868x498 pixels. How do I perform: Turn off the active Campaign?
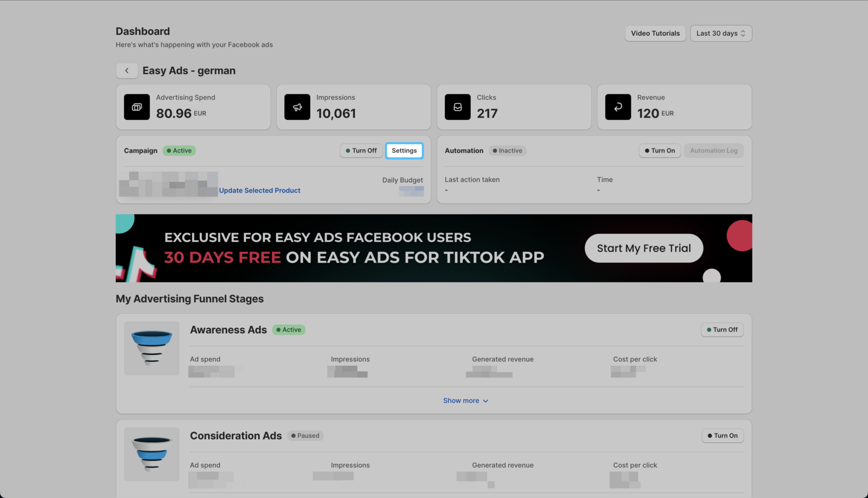(361, 150)
